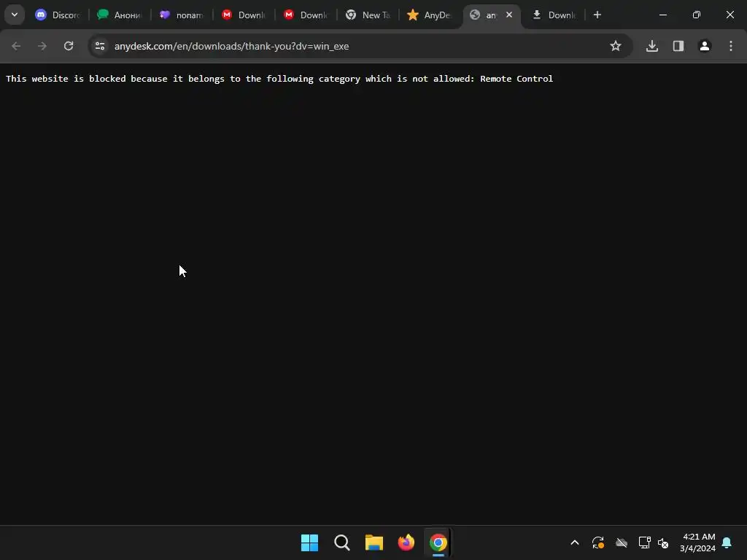The width and height of the screenshot is (747, 560).
Task: Launch Firefox from taskbar
Action: (x=406, y=542)
